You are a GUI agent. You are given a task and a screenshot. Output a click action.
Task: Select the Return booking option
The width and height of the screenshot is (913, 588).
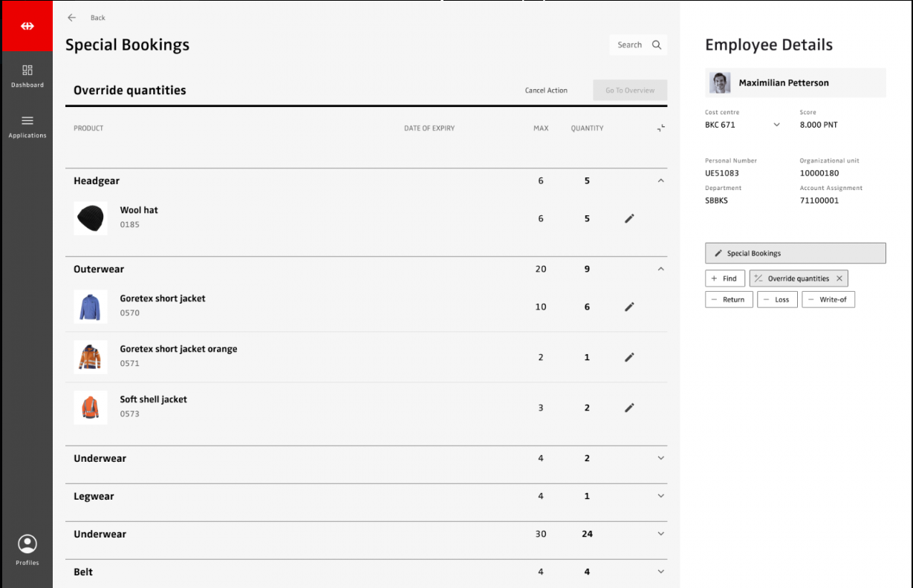coord(728,299)
